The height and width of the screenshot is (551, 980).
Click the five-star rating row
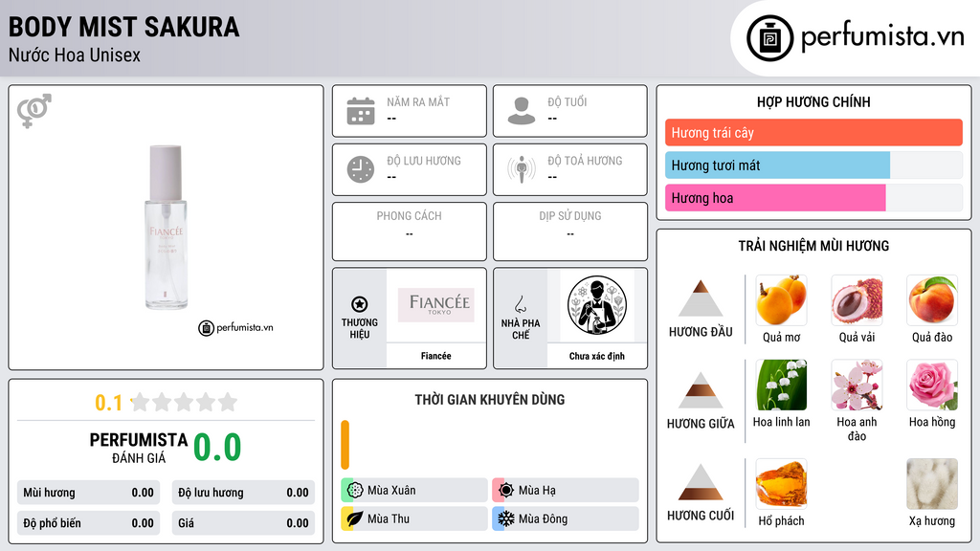coord(185,402)
